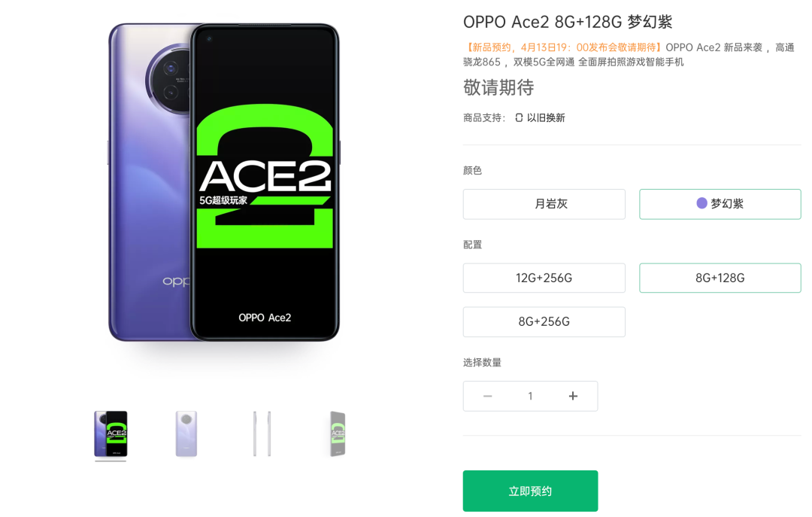View the angled phone thumbnail

338,434
